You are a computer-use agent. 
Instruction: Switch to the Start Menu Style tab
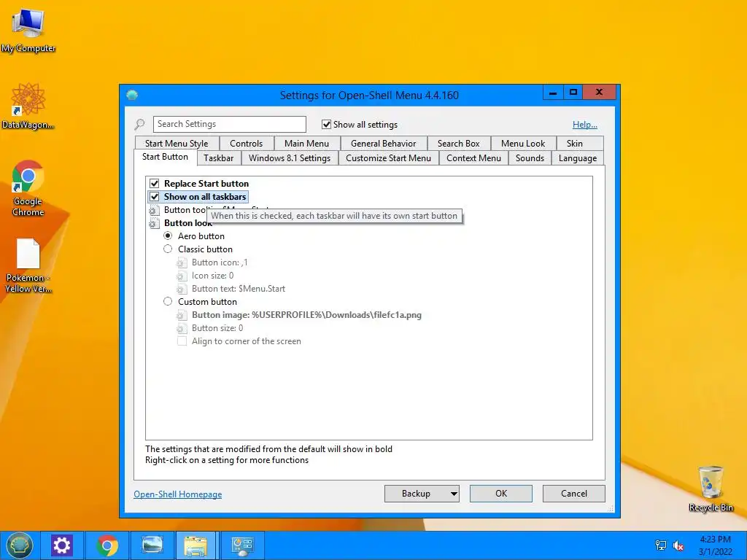click(x=177, y=144)
